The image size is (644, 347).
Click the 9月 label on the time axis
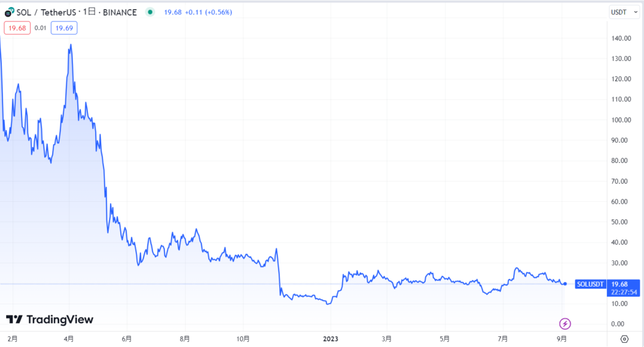coord(563,338)
